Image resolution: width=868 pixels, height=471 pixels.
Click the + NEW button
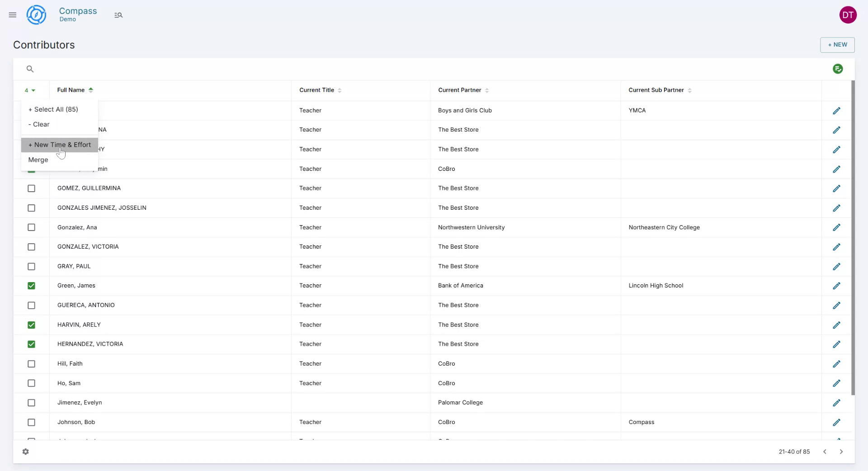pos(837,45)
